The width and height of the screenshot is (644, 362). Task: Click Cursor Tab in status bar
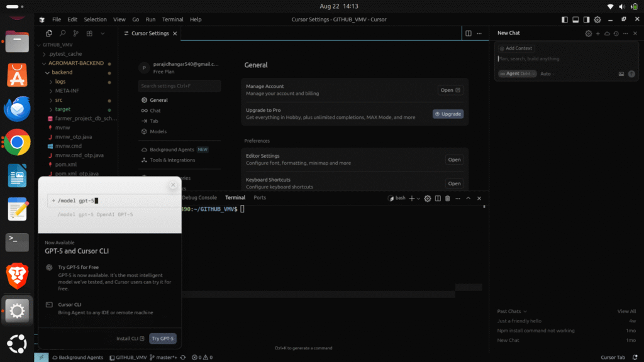pyautogui.click(x=613, y=358)
